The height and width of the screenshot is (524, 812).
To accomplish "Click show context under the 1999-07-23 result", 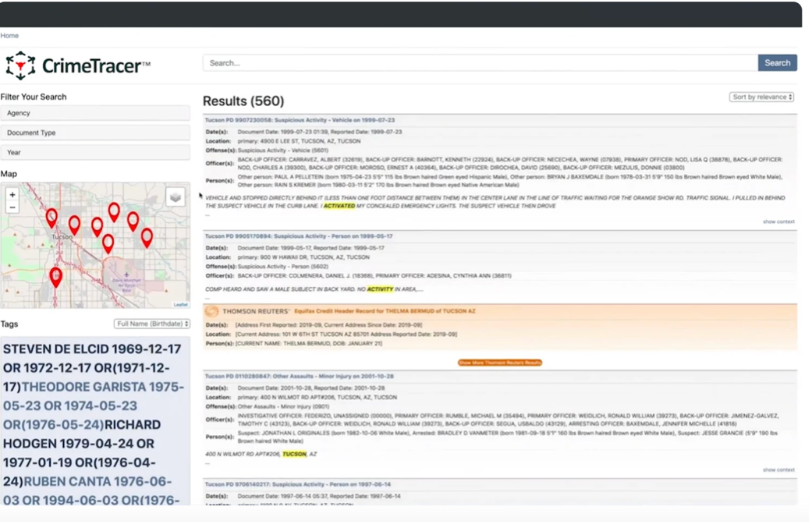I will pos(778,221).
